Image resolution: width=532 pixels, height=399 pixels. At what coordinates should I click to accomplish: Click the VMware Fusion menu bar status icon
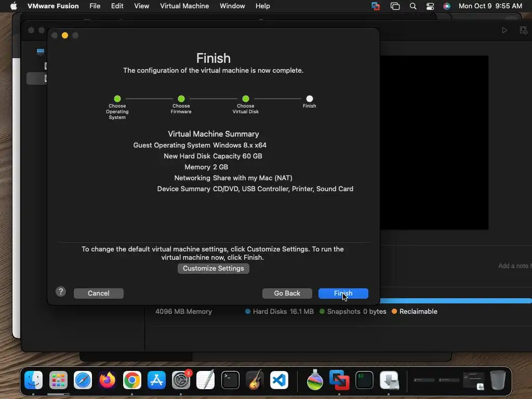(x=376, y=6)
